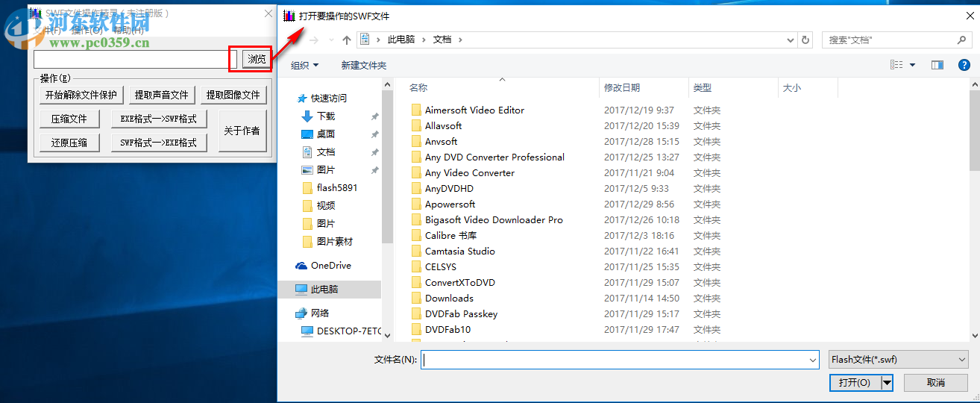980x403 pixels.
Task: Click folder icon of DVDFab Passkey
Action: pos(417,313)
